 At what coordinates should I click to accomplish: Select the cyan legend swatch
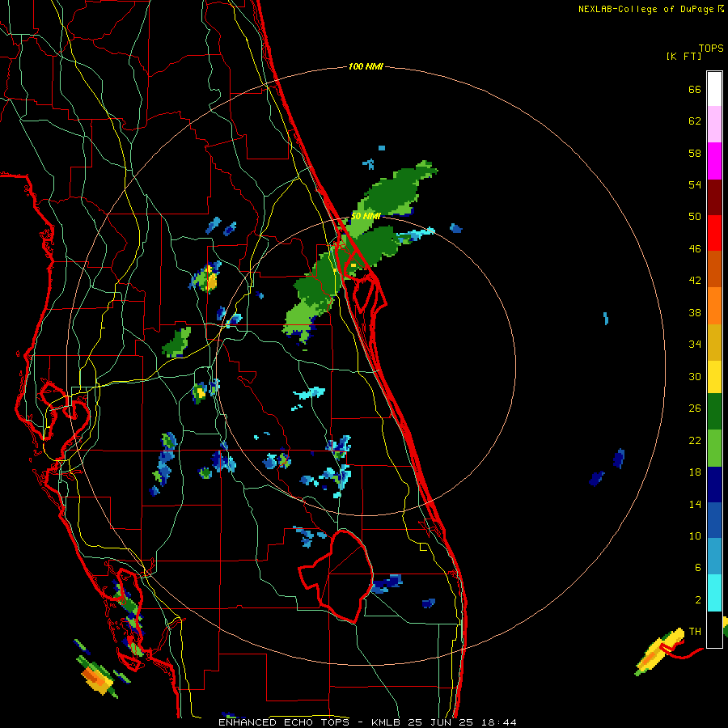coord(714,593)
